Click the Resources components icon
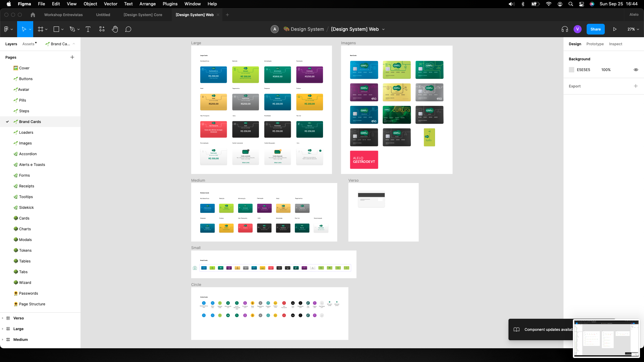Image resolution: width=644 pixels, height=362 pixels. pos(102,29)
